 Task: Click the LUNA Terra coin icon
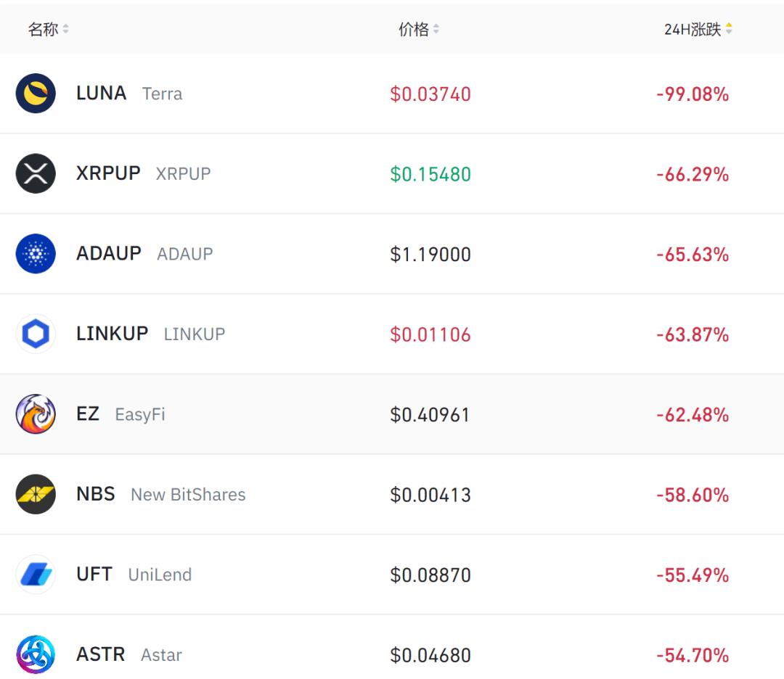tap(36, 94)
